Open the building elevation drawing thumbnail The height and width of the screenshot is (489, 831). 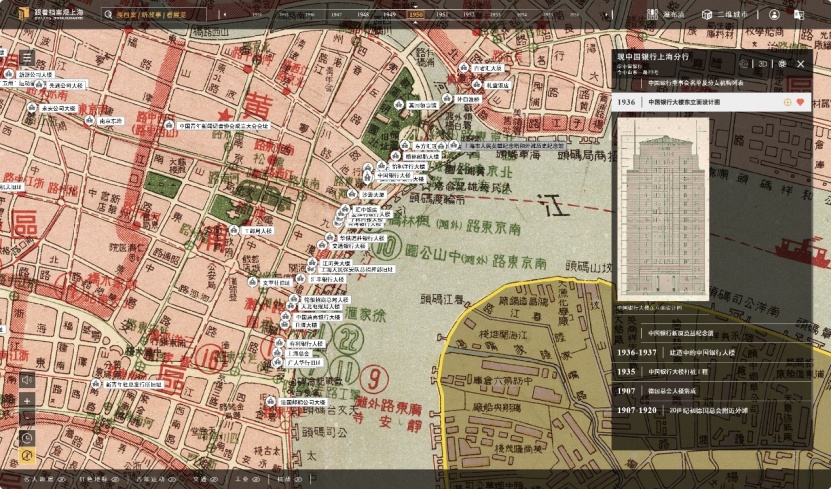[663, 209]
